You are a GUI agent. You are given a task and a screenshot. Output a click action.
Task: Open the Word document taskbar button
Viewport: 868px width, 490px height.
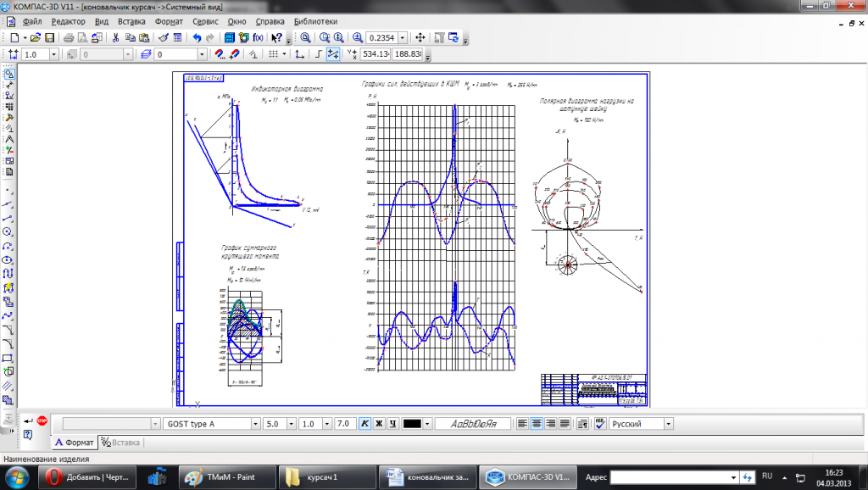click(427, 476)
